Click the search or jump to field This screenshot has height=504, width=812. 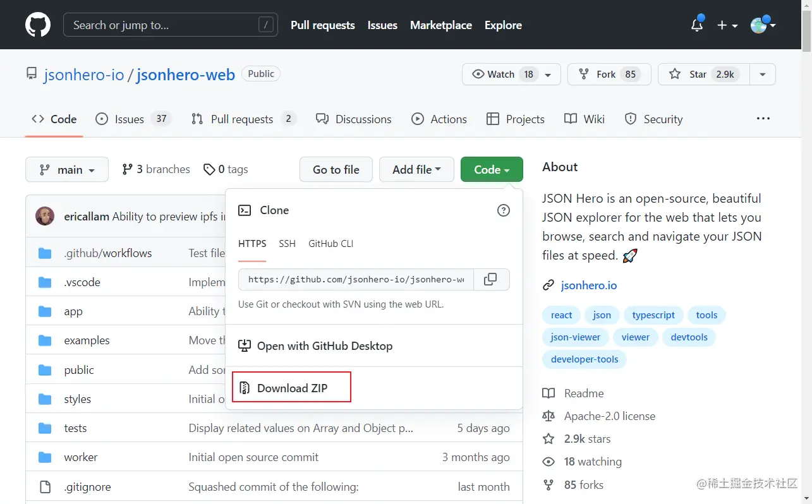169,25
